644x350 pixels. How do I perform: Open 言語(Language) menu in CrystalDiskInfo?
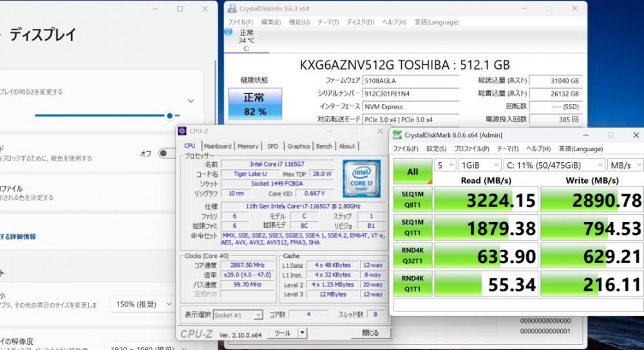(x=436, y=22)
